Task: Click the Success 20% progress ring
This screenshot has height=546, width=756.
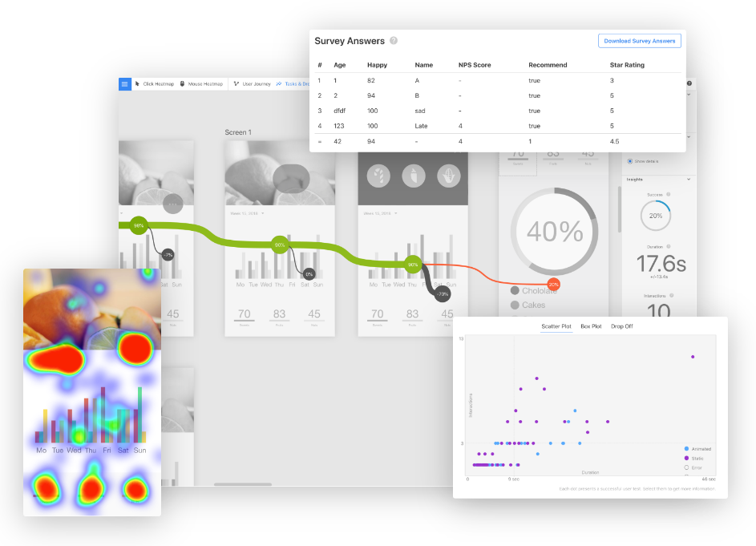Action: [655, 216]
